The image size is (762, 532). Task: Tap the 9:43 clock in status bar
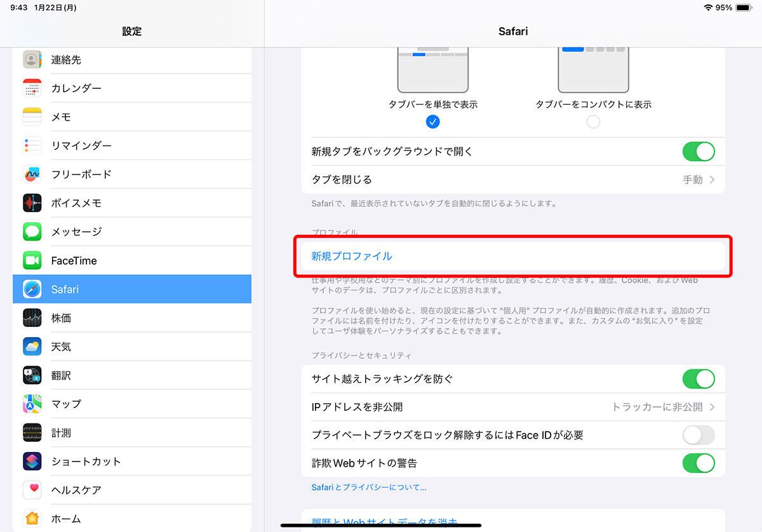pyautogui.click(x=19, y=8)
